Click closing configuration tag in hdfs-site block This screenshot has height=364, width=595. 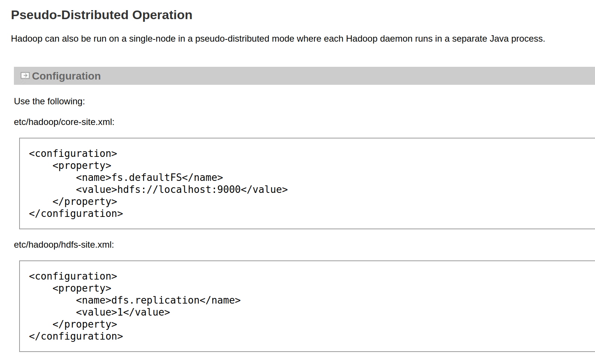click(76, 336)
